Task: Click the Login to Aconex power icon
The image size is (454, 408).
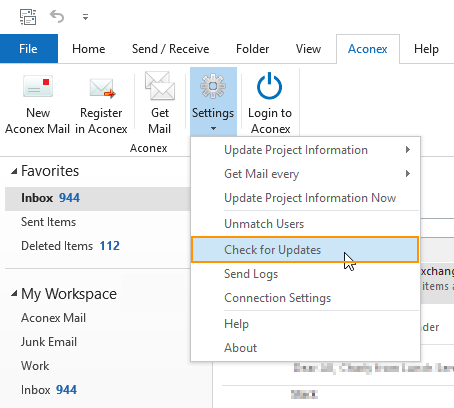Action: pos(269,86)
